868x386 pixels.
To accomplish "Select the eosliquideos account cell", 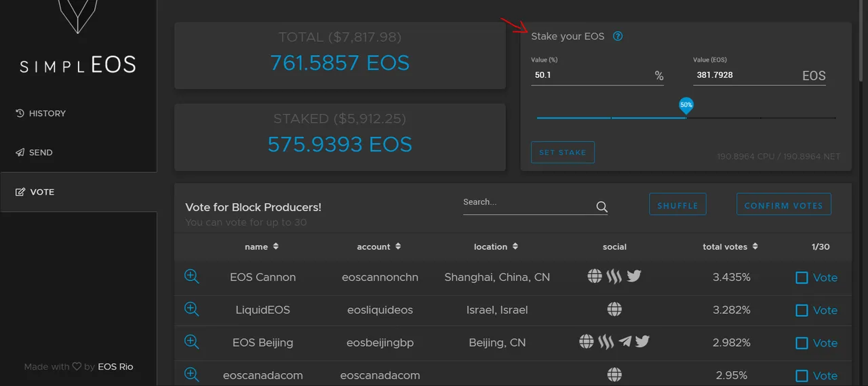I will coord(380,310).
